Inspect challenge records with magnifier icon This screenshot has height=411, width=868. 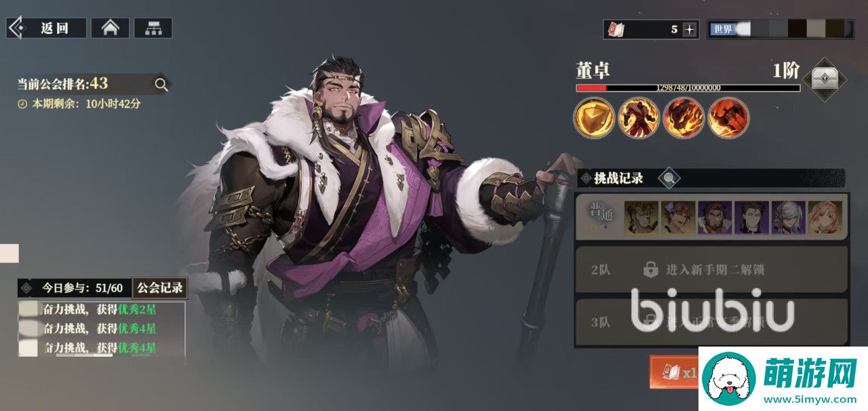click(x=669, y=178)
